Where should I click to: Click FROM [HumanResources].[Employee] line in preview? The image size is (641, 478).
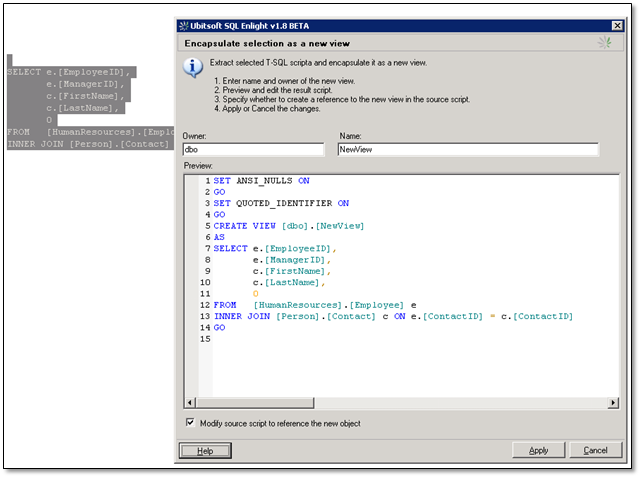[315, 305]
